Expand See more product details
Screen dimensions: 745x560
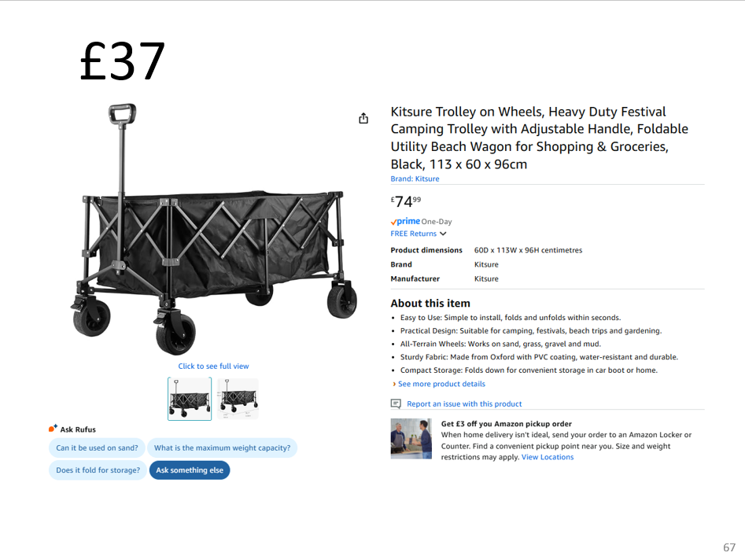[x=441, y=384]
